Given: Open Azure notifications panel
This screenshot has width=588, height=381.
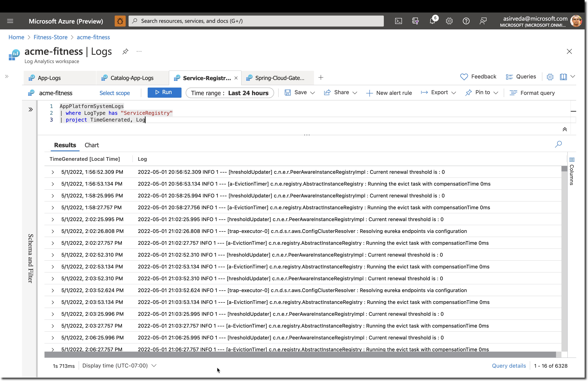Looking at the screenshot, I should tap(432, 21).
